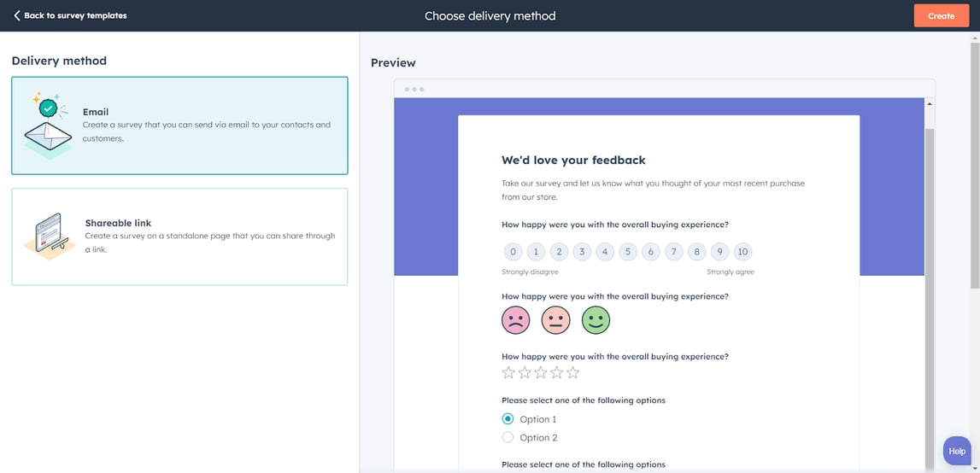Image resolution: width=980 pixels, height=473 pixels.
Task: Select rating 1 on the scale
Action: (x=537, y=252)
